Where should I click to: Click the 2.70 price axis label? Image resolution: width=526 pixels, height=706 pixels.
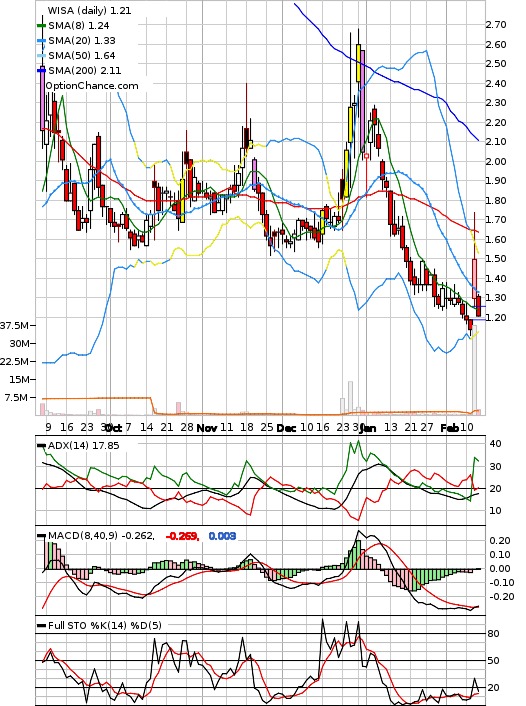click(496, 25)
